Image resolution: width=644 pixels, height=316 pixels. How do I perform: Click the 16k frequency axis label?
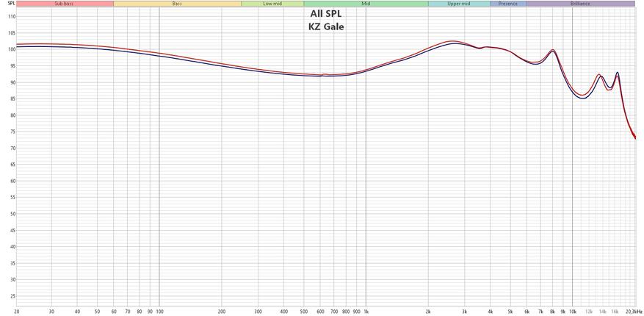[615, 312]
